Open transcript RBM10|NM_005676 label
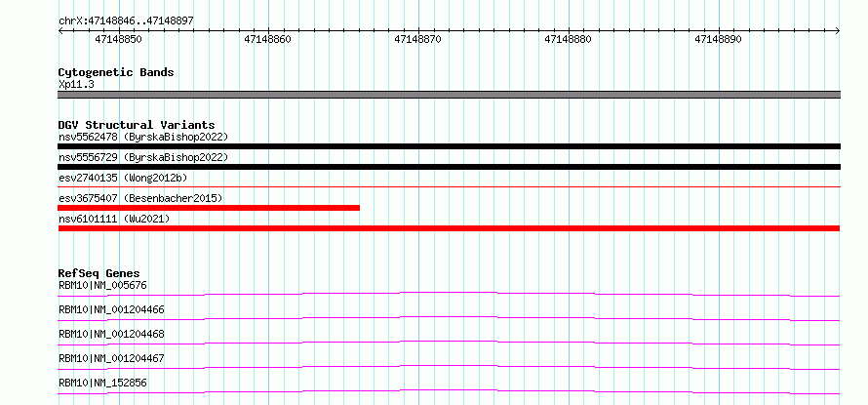The width and height of the screenshot is (868, 405). pyautogui.click(x=102, y=285)
